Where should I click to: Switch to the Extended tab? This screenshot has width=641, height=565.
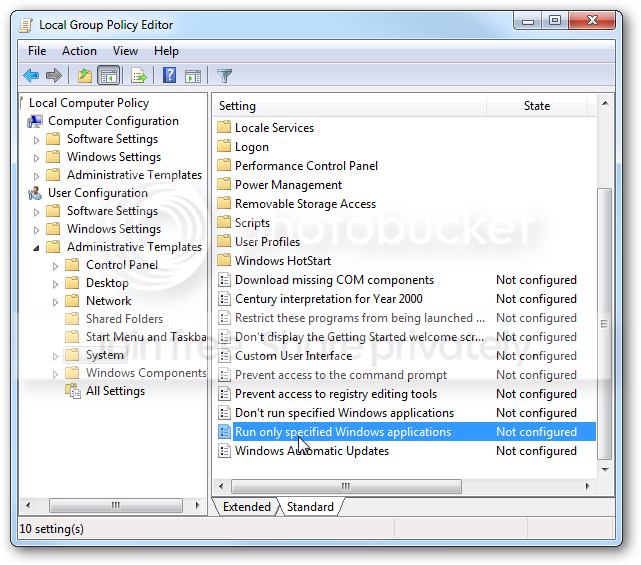click(247, 507)
